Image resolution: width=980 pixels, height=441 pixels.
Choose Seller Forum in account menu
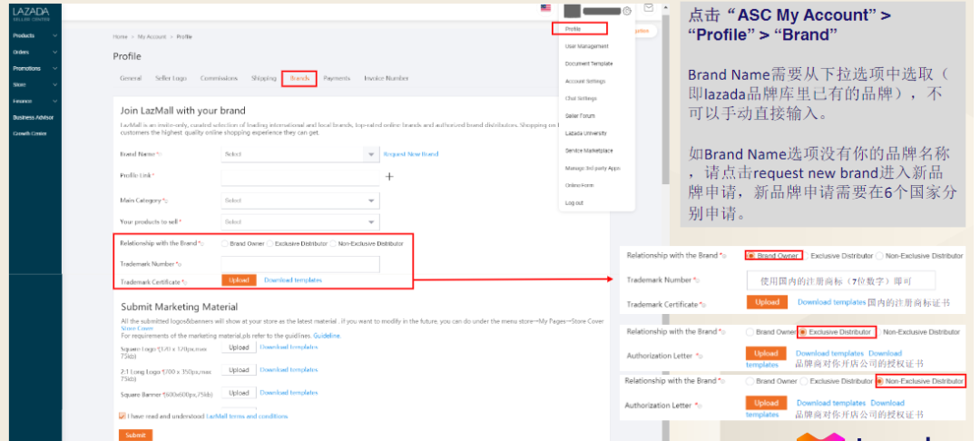coord(580,115)
